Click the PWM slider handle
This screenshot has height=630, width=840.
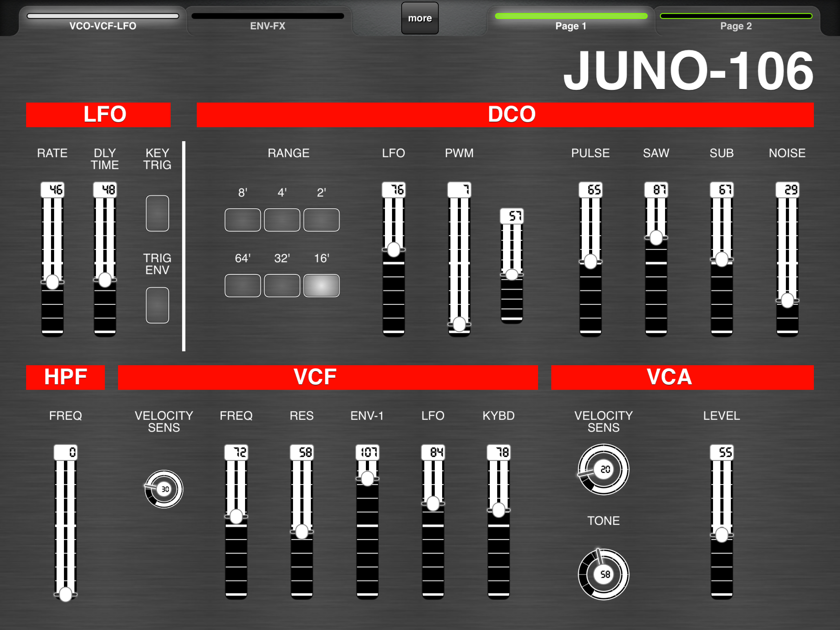point(459,324)
